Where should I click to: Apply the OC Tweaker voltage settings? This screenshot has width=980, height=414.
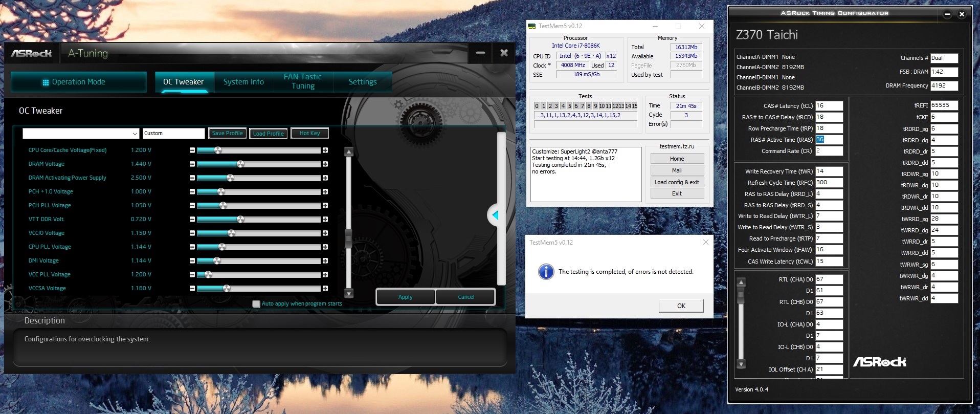coord(406,297)
